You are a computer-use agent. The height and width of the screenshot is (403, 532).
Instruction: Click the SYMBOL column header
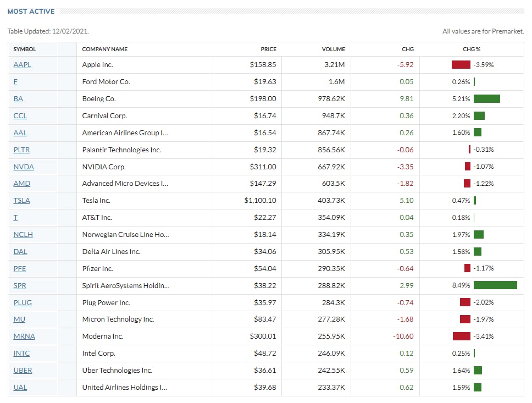point(24,49)
